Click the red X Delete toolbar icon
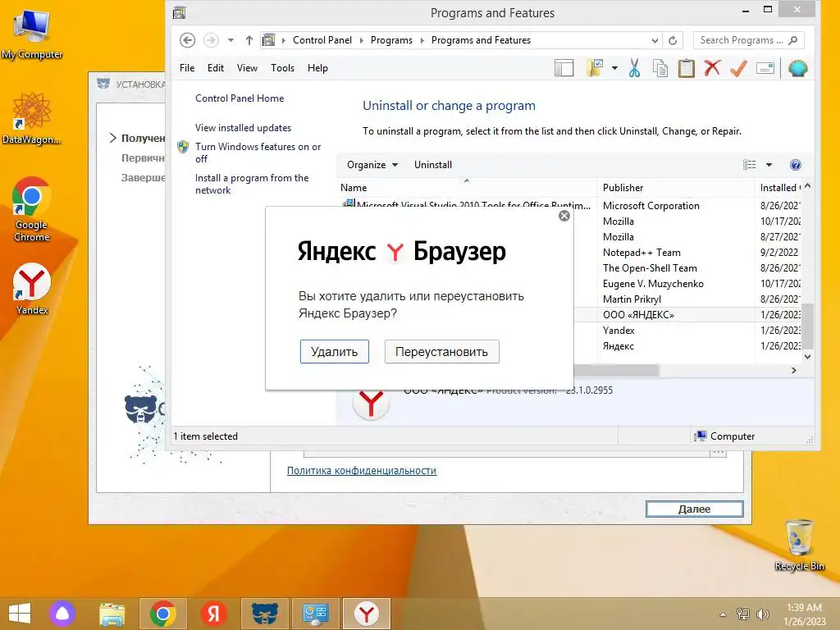 (x=712, y=68)
